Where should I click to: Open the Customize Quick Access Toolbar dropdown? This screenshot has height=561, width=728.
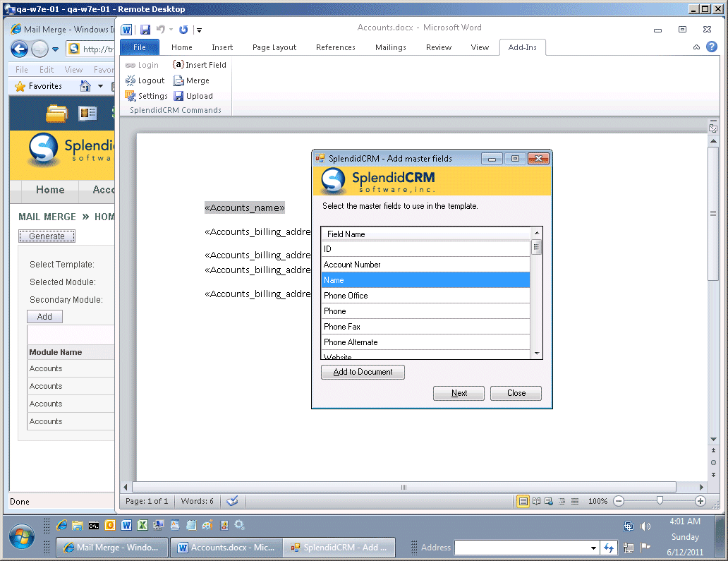click(x=199, y=30)
